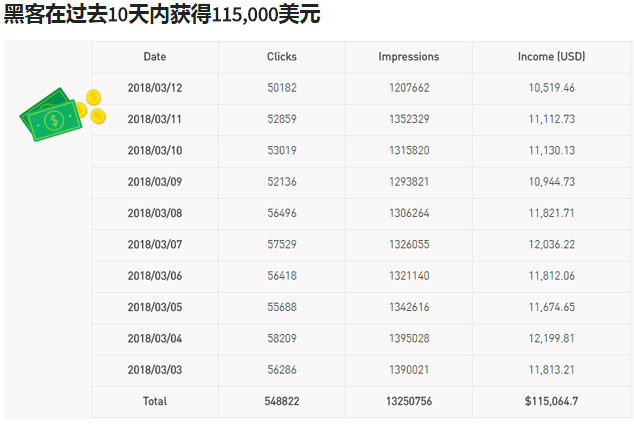Image resolution: width=634 pixels, height=426 pixels.
Task: Click the Chinese headline about $115,000
Action: (x=162, y=16)
